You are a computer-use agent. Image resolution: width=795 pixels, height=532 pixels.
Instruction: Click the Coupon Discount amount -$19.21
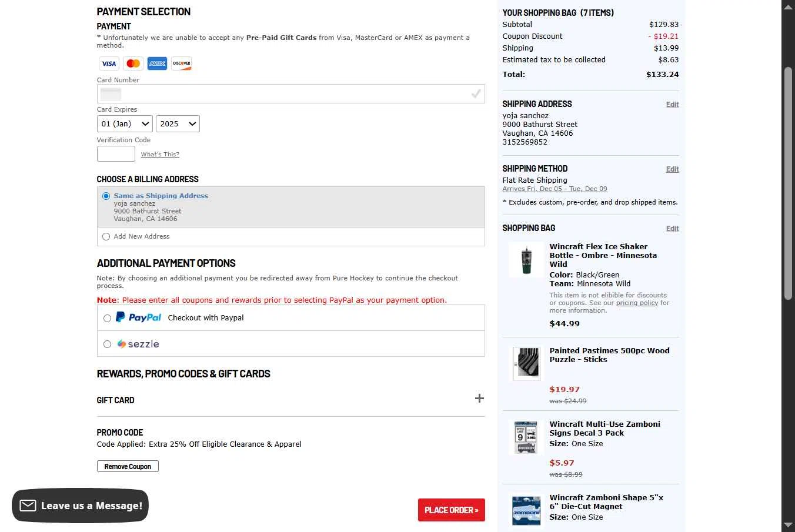click(663, 36)
